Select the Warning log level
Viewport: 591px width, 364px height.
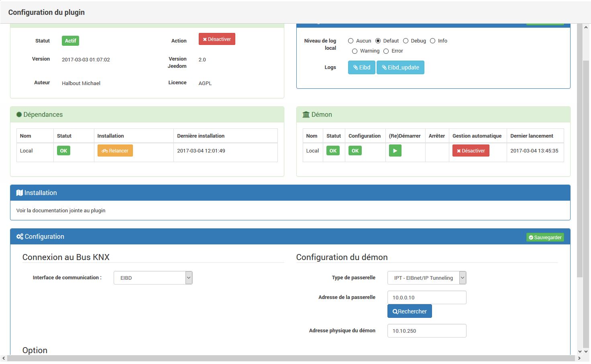click(355, 51)
